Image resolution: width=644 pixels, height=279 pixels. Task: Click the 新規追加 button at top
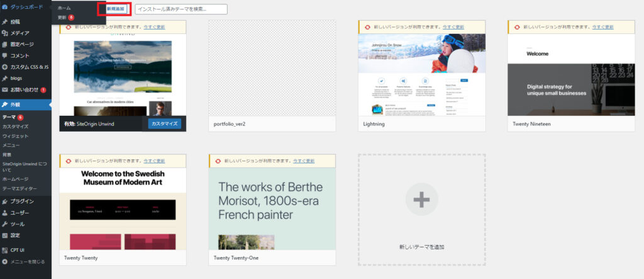click(x=115, y=9)
